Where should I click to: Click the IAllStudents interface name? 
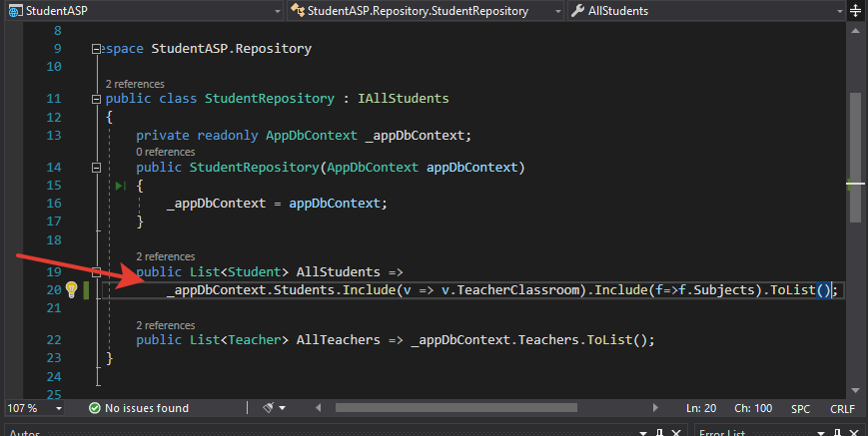[404, 99]
